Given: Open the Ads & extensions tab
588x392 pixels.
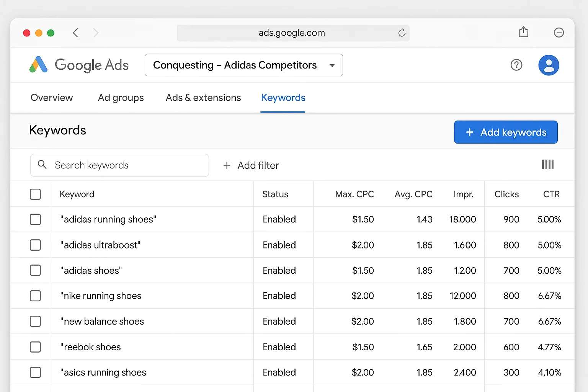Looking at the screenshot, I should (203, 98).
